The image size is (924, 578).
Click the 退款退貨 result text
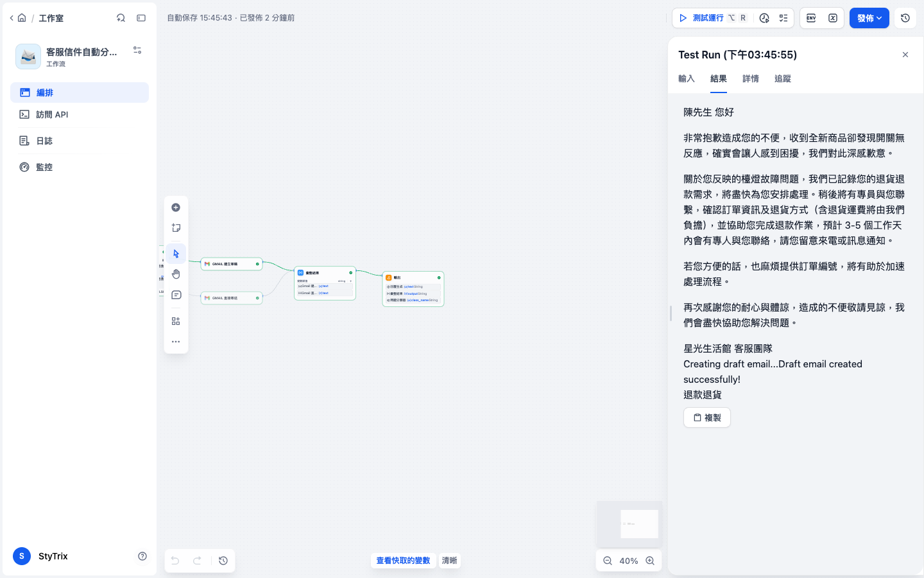pyautogui.click(x=703, y=394)
